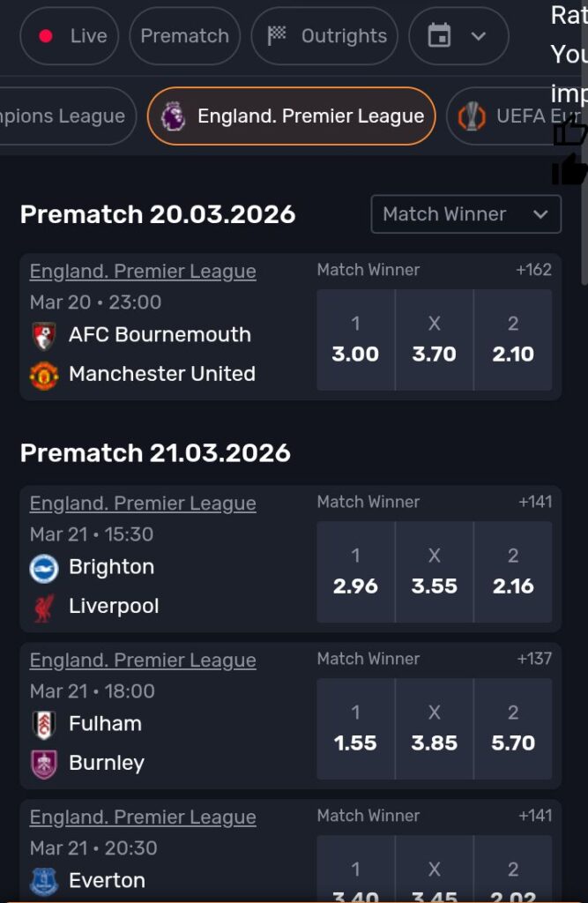Image resolution: width=588 pixels, height=903 pixels.
Task: Click the Fulham club crest
Action: coord(43,725)
